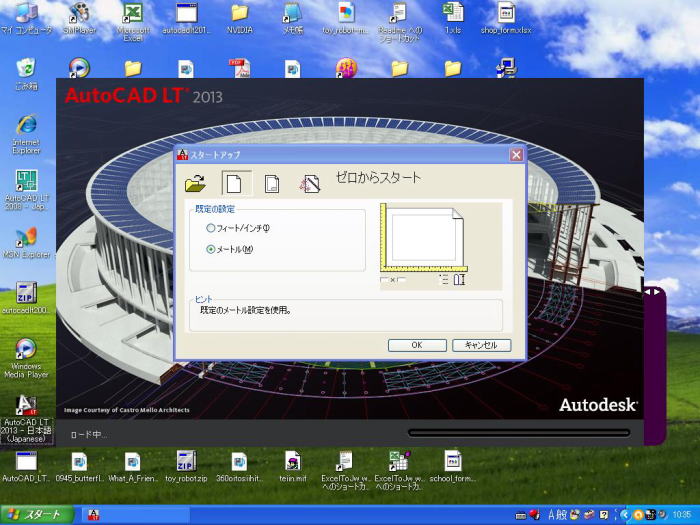The height and width of the screenshot is (525, 700).
Task: Click the IME input mode A indicator
Action: click(551, 515)
